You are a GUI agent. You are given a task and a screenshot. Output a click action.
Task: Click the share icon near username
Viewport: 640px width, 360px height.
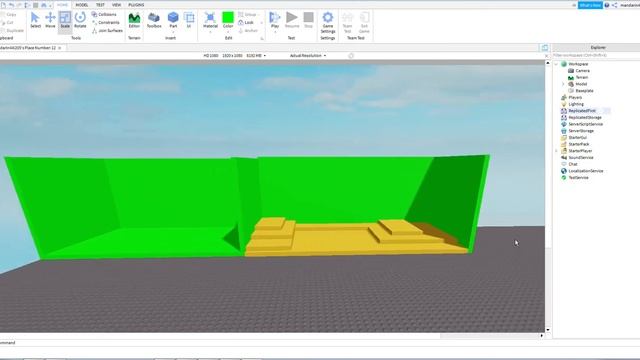[615, 5]
